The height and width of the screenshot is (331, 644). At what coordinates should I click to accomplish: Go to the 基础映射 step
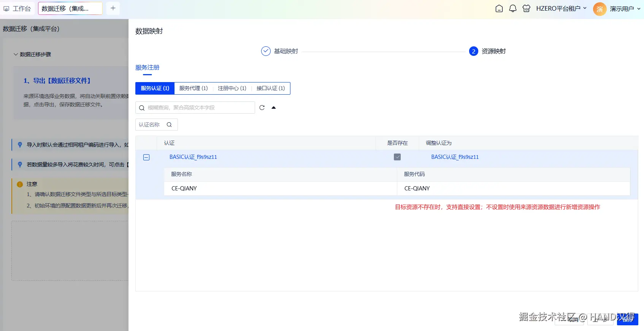[x=279, y=51]
